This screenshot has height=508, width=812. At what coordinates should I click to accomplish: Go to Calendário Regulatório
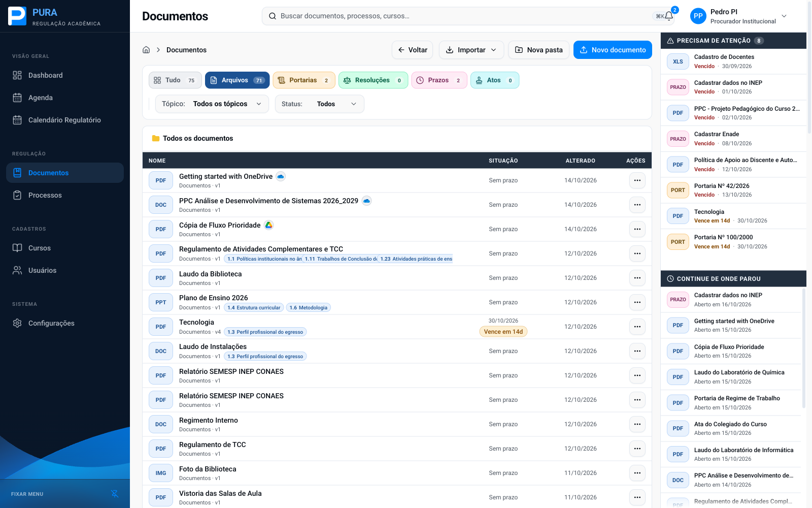(65, 120)
